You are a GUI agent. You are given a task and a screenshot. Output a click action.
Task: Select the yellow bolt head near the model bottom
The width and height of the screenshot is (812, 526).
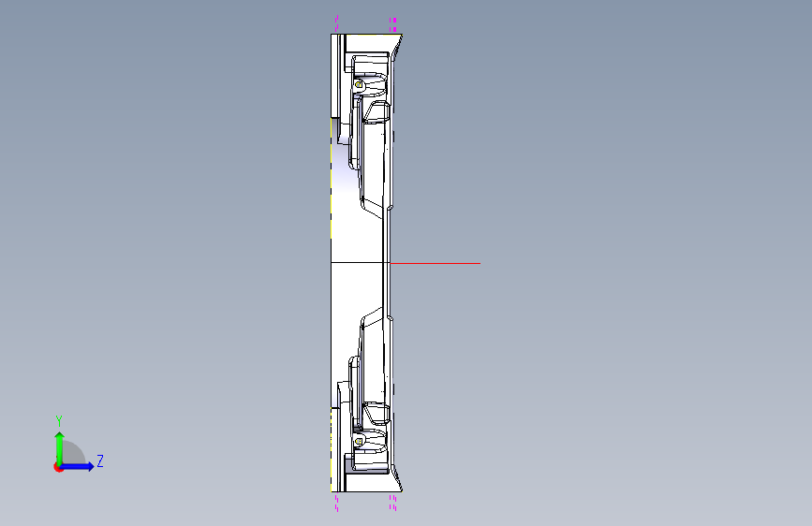coord(359,442)
